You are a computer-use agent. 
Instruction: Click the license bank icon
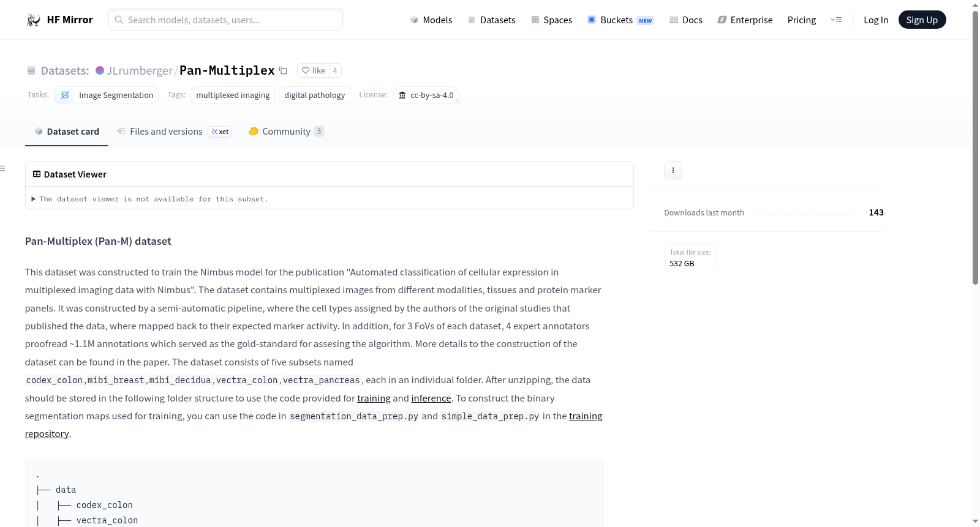point(402,95)
